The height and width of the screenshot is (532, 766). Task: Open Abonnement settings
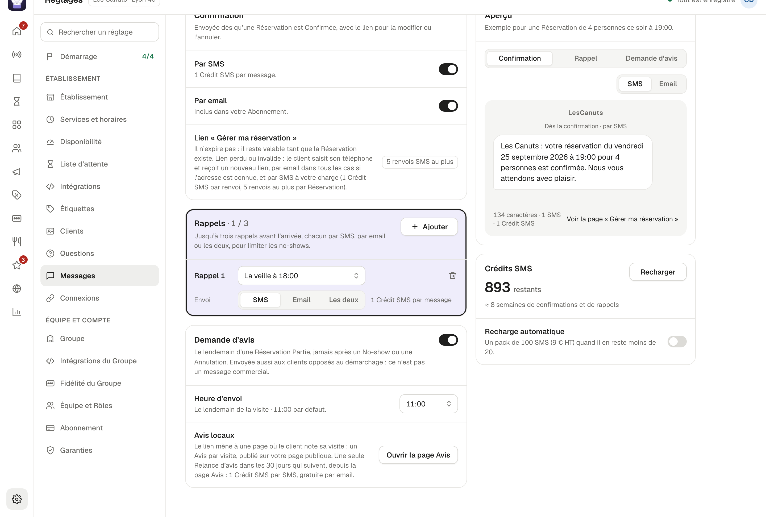tap(100, 428)
